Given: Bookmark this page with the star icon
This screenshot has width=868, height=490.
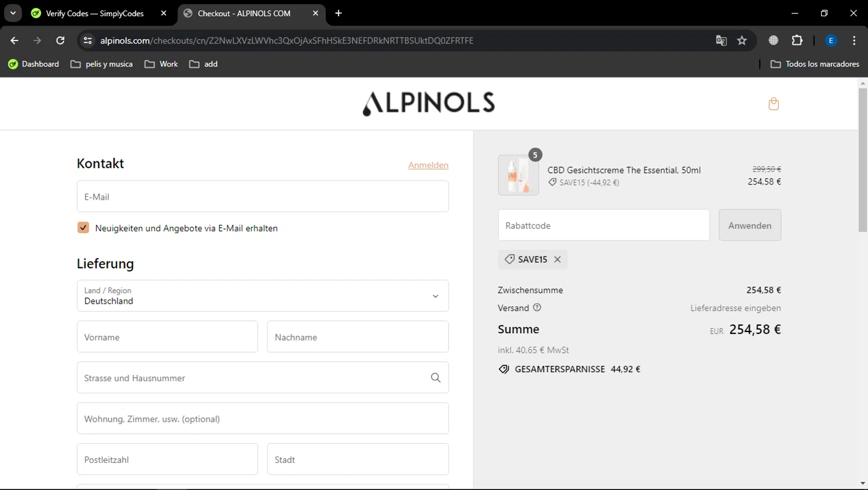Looking at the screenshot, I should click(x=742, y=40).
